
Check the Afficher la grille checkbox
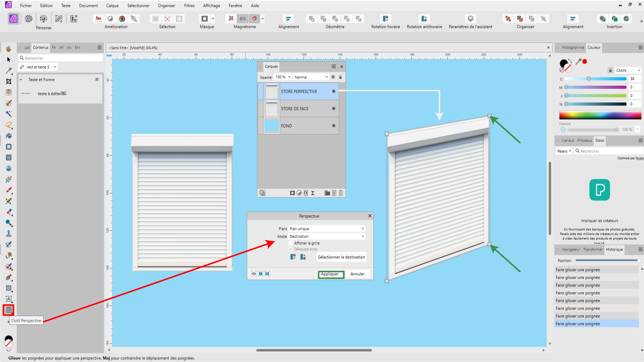pos(290,243)
